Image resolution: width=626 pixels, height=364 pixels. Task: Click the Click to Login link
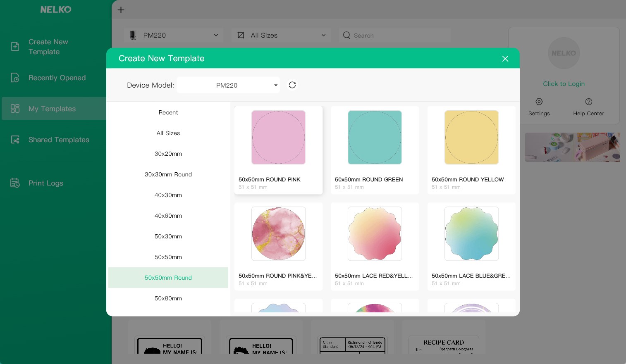coord(564,84)
